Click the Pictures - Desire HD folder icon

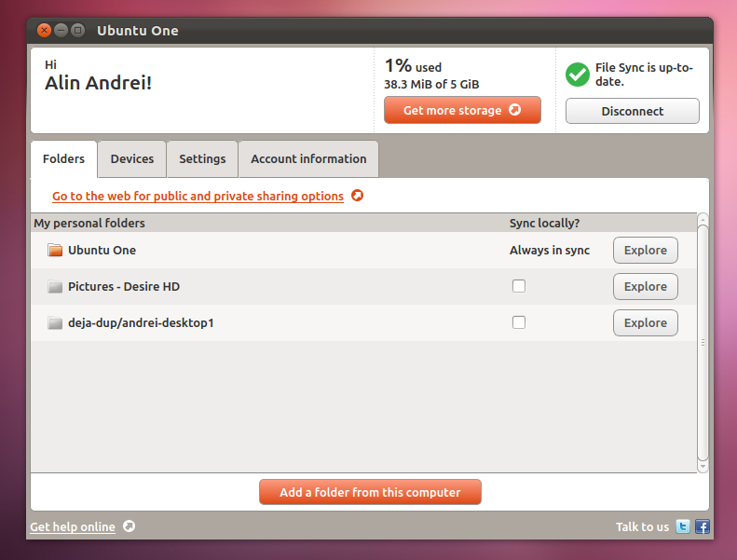point(55,286)
